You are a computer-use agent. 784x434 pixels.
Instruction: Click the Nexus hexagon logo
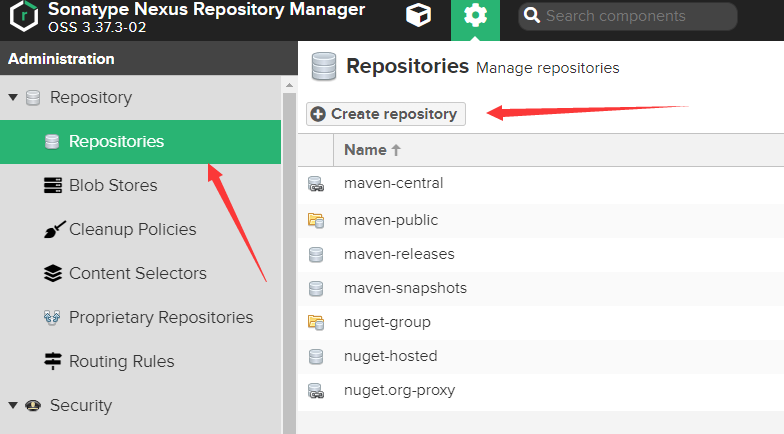click(x=24, y=16)
